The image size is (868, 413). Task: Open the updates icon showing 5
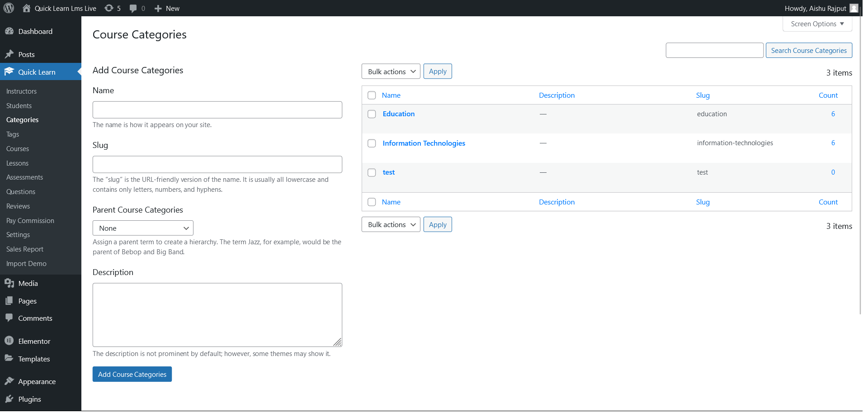click(109, 8)
